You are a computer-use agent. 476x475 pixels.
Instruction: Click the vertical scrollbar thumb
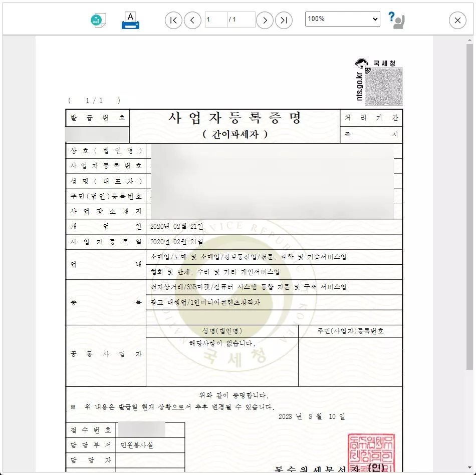click(469, 207)
